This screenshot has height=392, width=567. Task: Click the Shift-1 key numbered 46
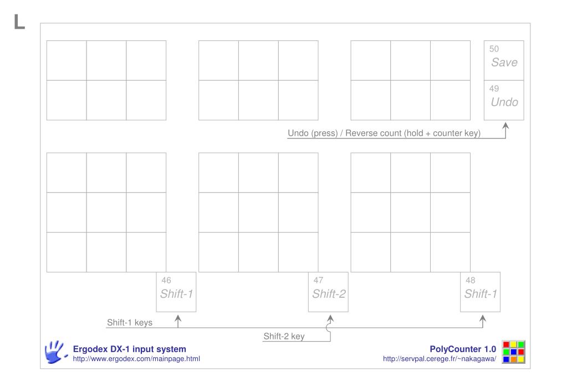pos(176,292)
